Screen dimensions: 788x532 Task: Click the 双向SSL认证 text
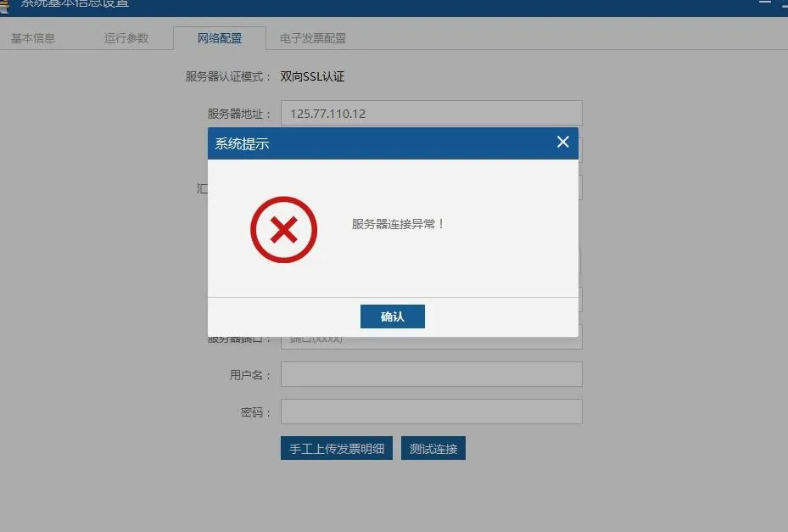click(312, 76)
